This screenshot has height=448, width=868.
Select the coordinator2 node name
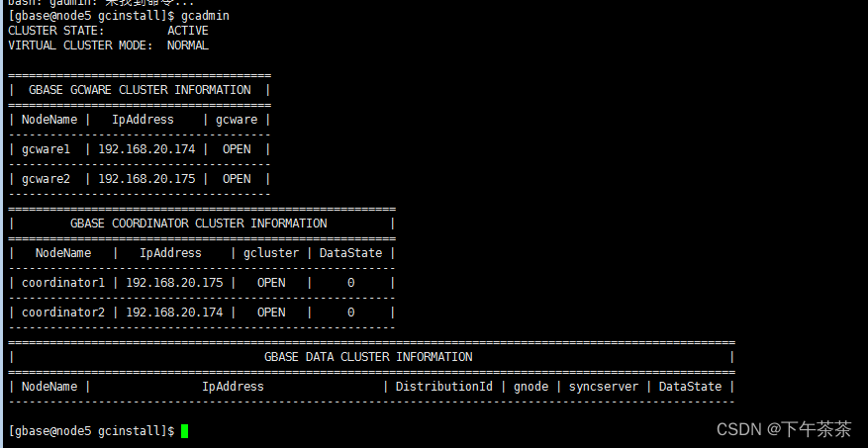(63, 313)
